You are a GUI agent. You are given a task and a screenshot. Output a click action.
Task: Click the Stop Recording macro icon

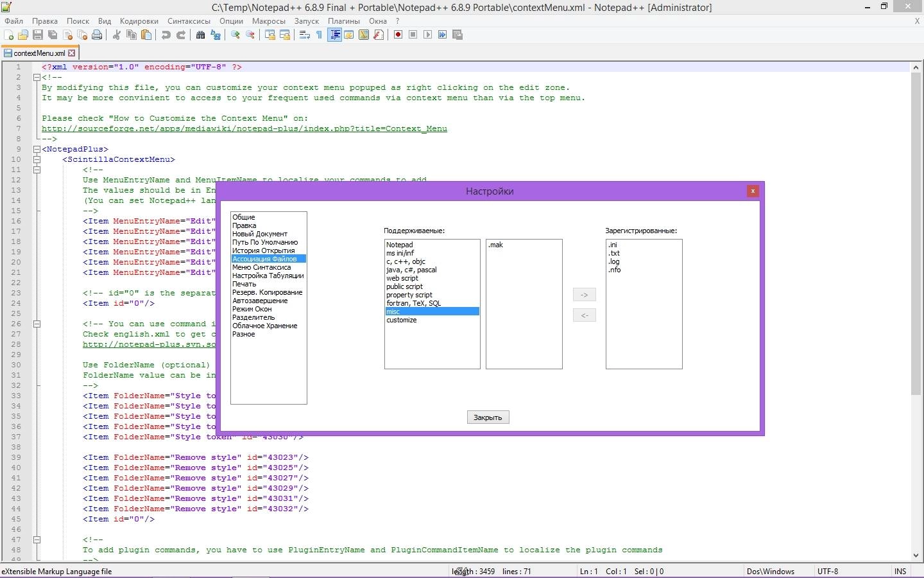click(x=413, y=35)
